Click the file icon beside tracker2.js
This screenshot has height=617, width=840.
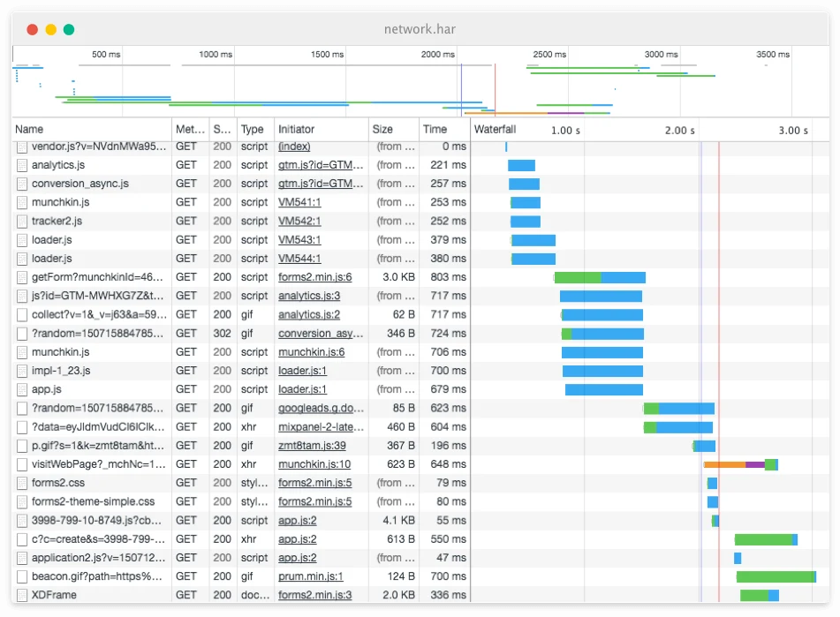pos(22,222)
